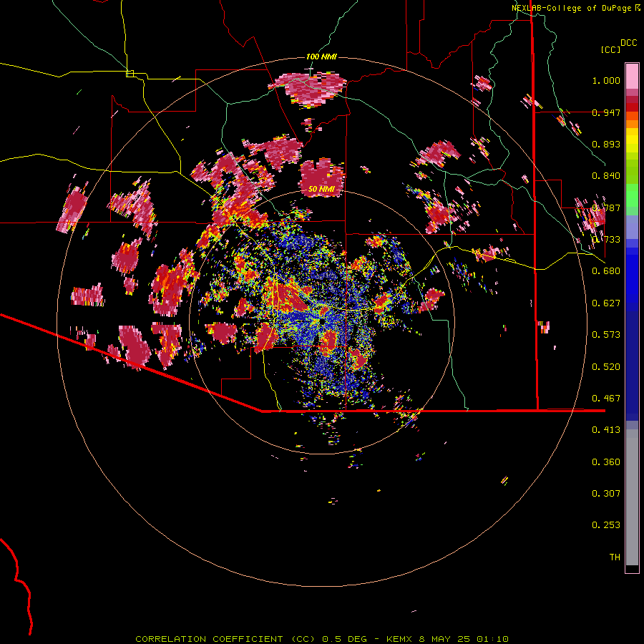Click the 8 MAY 25 01:10 timestamp
Screen dimensions: 644x644
(x=464, y=639)
